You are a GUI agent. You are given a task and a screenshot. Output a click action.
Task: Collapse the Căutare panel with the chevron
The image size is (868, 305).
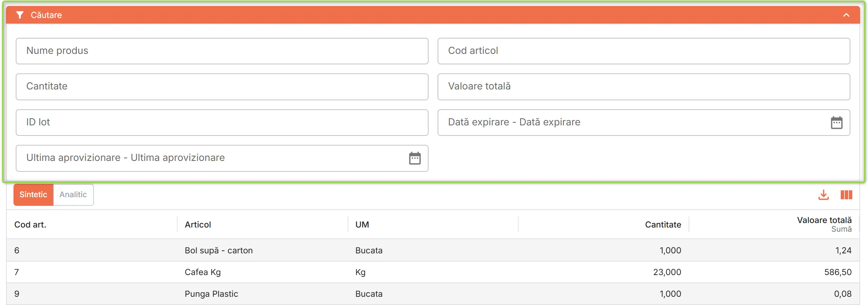(x=846, y=15)
